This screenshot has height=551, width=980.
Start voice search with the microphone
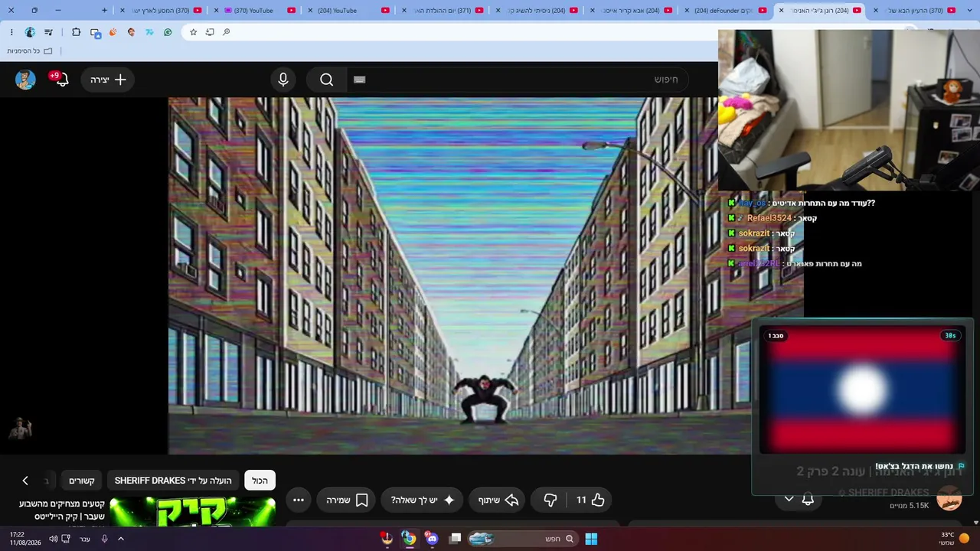tap(283, 80)
